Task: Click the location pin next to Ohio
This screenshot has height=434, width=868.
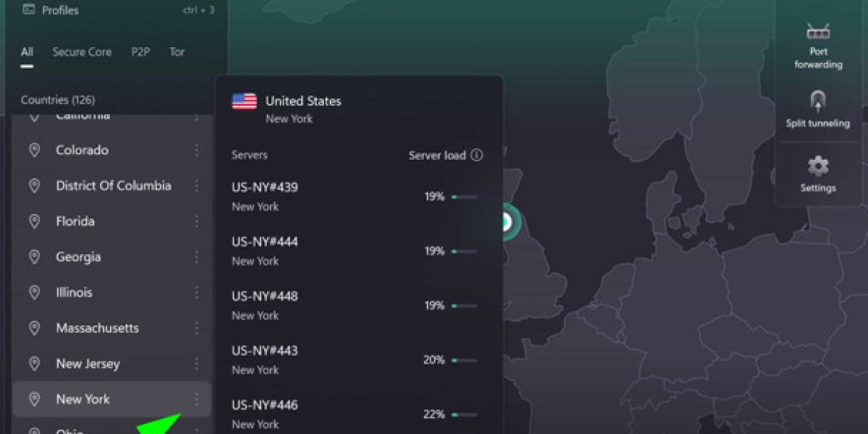Action: (x=34, y=431)
